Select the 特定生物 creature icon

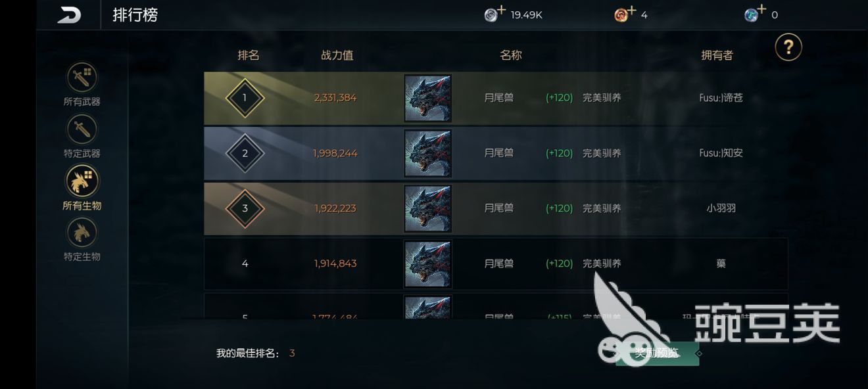(82, 233)
